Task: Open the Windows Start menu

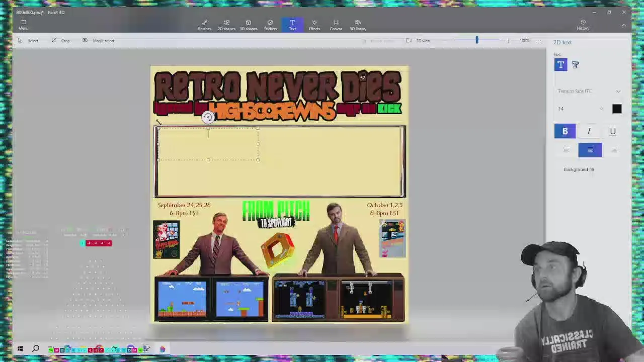Action: click(20, 348)
